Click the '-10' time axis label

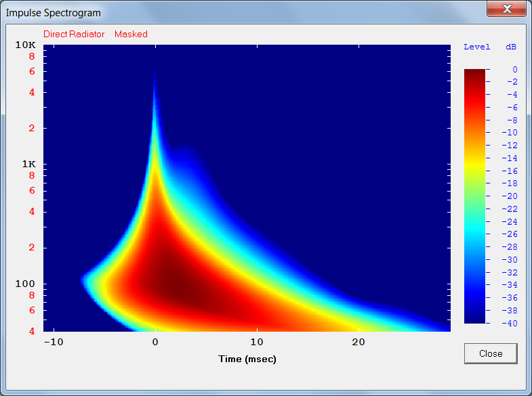[x=54, y=342]
